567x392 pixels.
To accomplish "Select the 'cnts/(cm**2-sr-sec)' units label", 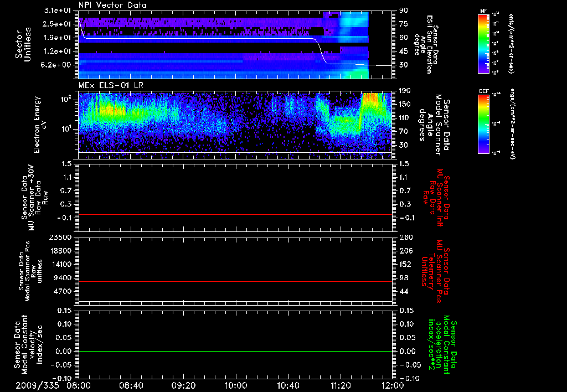I will (x=511, y=43).
